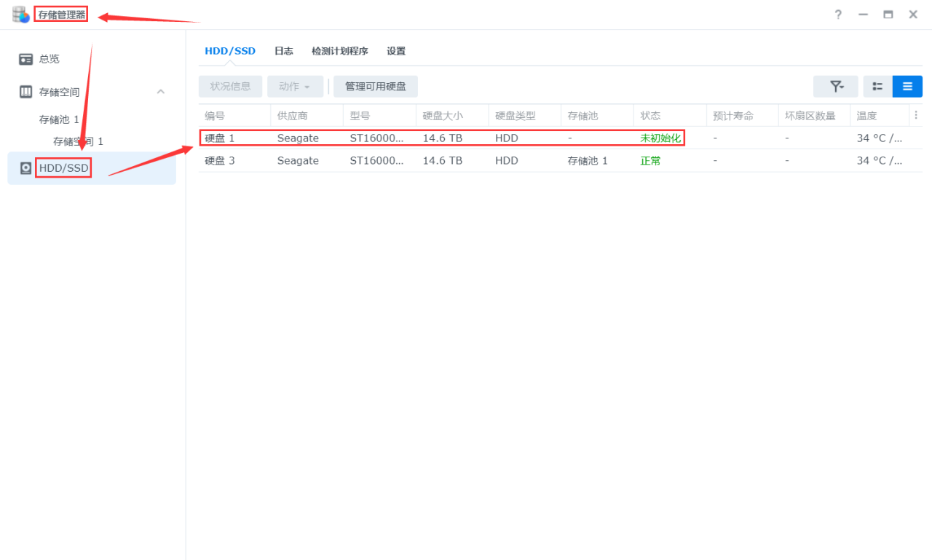The image size is (932, 560).
Task: Click the 总览 overview icon in sidebar
Action: click(x=25, y=59)
